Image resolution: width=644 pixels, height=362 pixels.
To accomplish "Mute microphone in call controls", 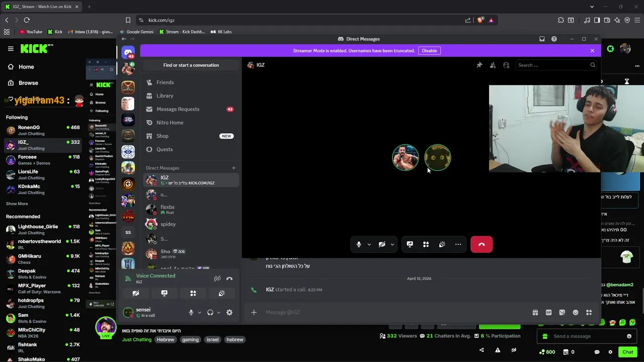I will click(359, 244).
